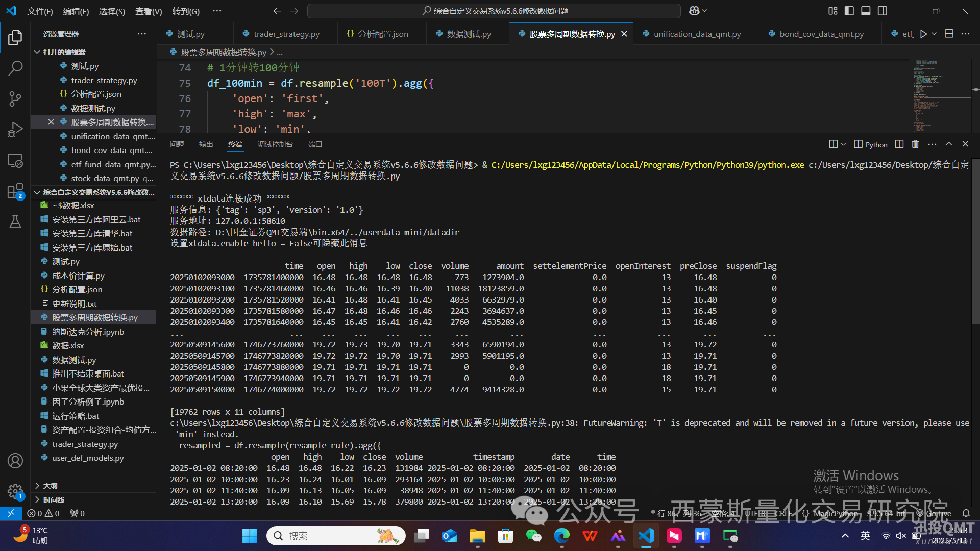
Task: Click remote window icon in status bar
Action: pyautogui.click(x=11, y=513)
